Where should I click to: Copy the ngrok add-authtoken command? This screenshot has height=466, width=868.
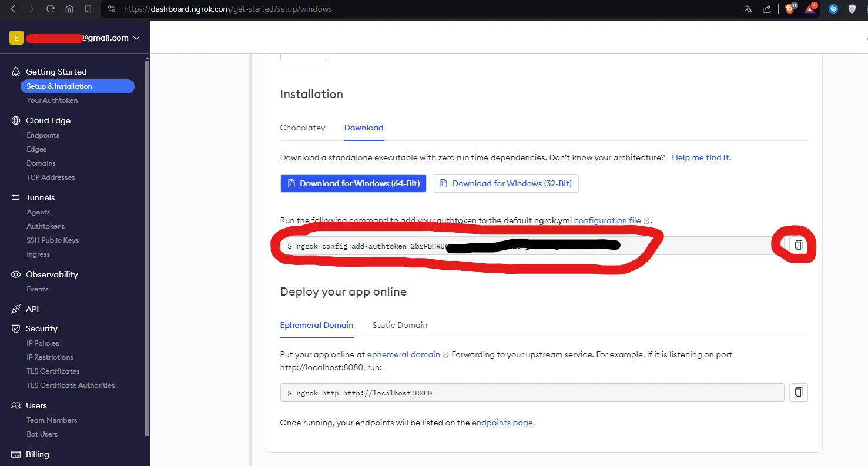[798, 245]
